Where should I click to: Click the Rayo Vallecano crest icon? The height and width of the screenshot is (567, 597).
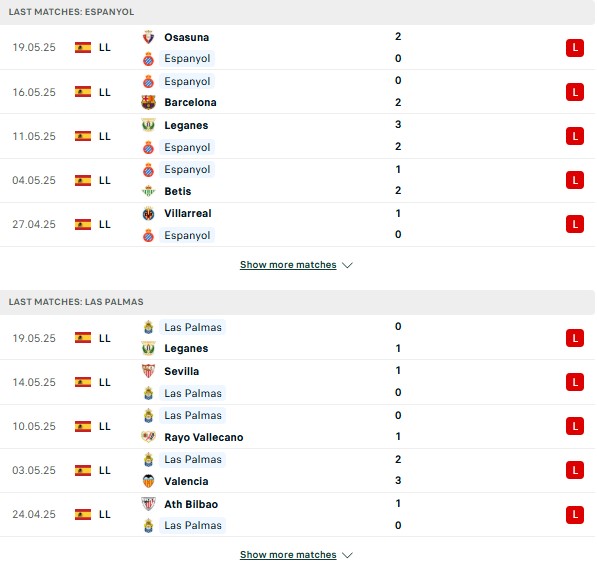point(148,437)
